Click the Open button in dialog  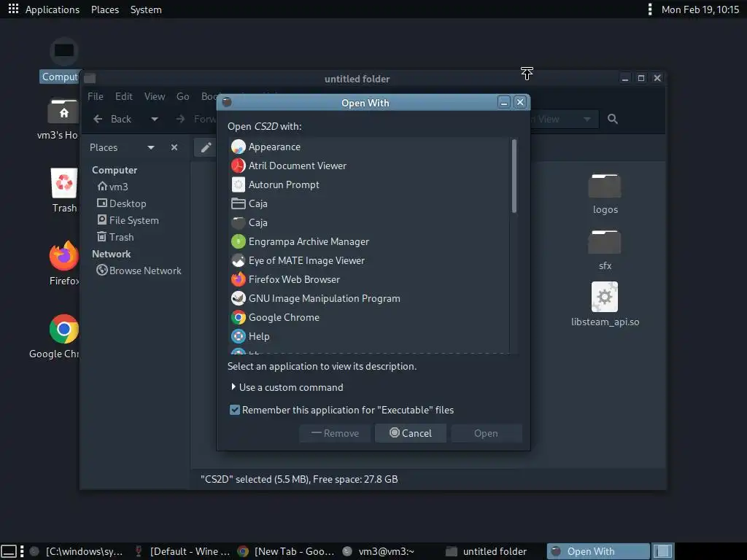pyautogui.click(x=487, y=433)
